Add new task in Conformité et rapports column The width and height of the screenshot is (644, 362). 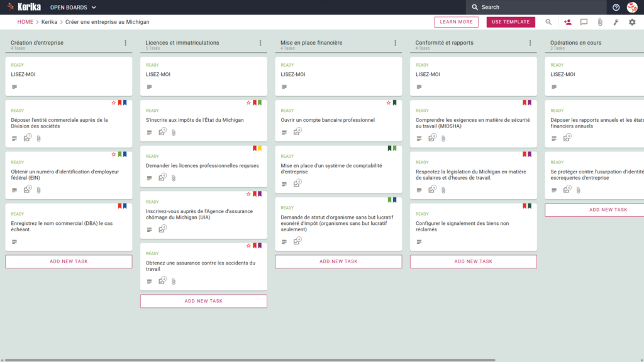pos(473,261)
